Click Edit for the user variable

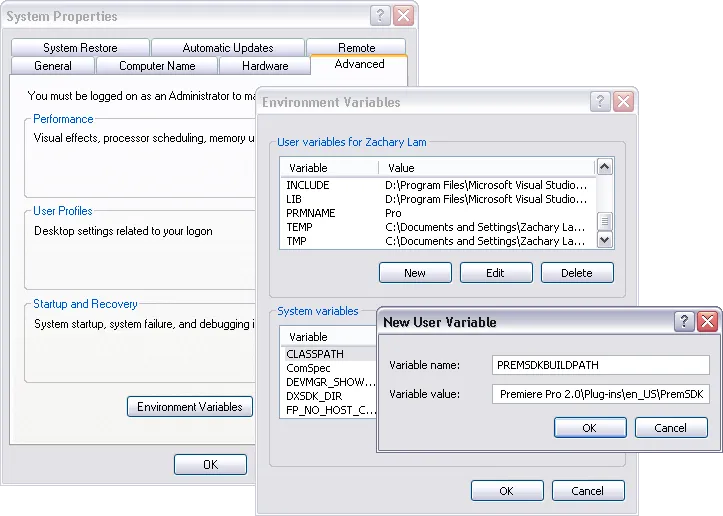[496, 273]
